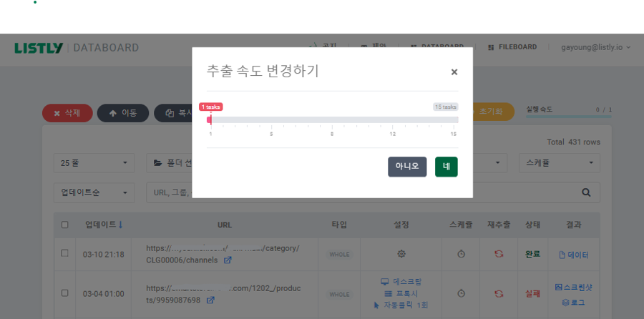Click the 실패 status text
Screen dimensions: 644x319
pyautogui.click(x=532, y=293)
